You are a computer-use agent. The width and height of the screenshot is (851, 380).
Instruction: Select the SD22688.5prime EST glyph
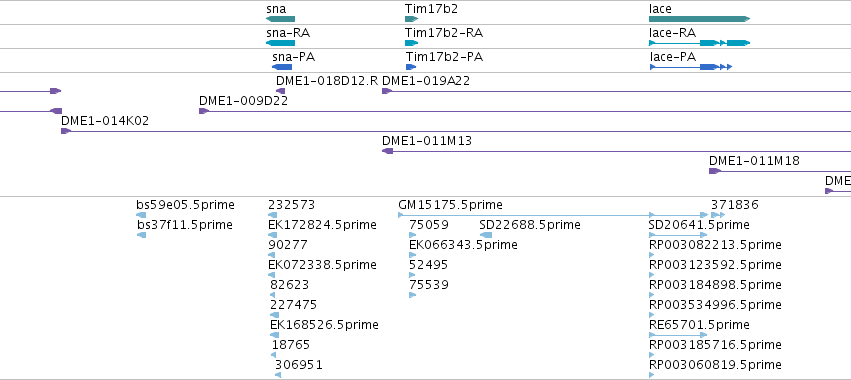[486, 235]
